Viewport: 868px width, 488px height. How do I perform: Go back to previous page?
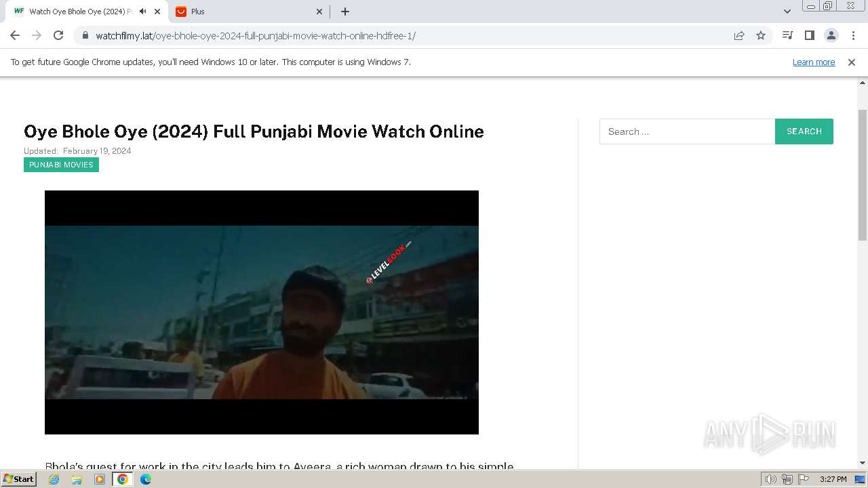pos(15,35)
